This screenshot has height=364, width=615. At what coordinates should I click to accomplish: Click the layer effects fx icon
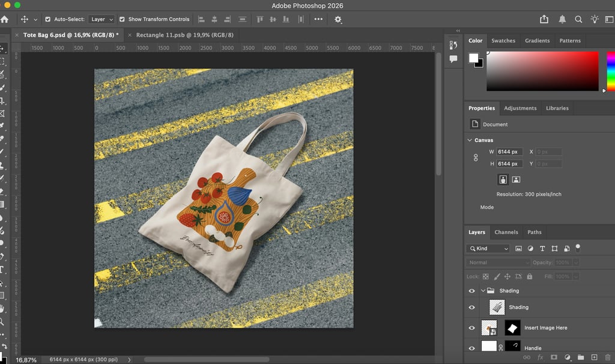(540, 357)
